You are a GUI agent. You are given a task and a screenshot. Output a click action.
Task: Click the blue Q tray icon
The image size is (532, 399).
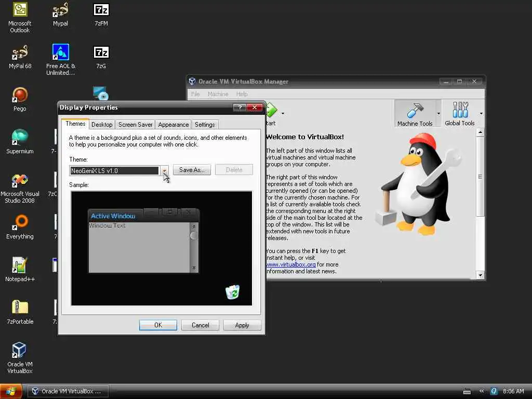coord(494,391)
